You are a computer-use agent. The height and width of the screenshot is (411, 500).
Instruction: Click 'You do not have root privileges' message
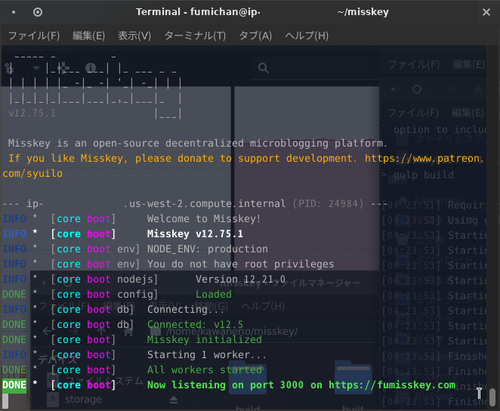[x=241, y=264]
